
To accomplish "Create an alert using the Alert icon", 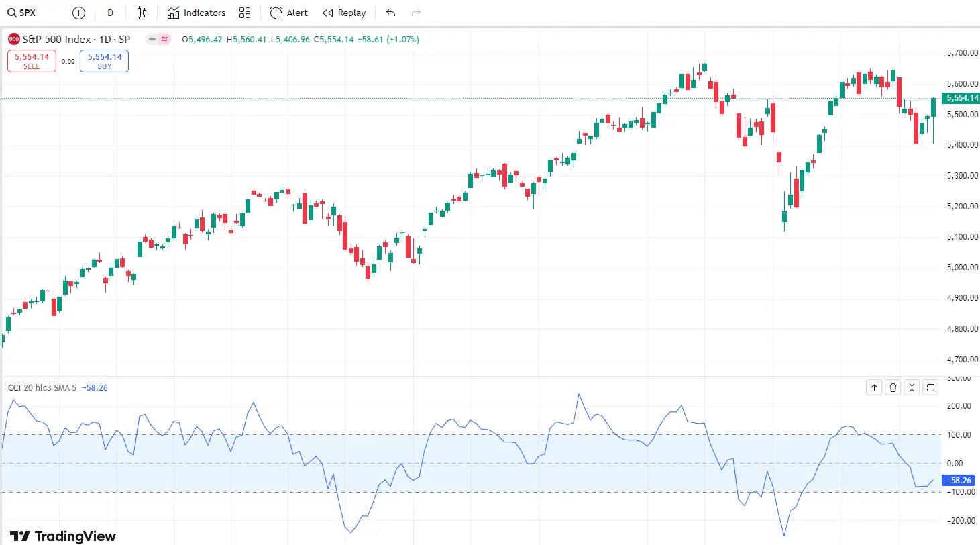I will click(288, 12).
